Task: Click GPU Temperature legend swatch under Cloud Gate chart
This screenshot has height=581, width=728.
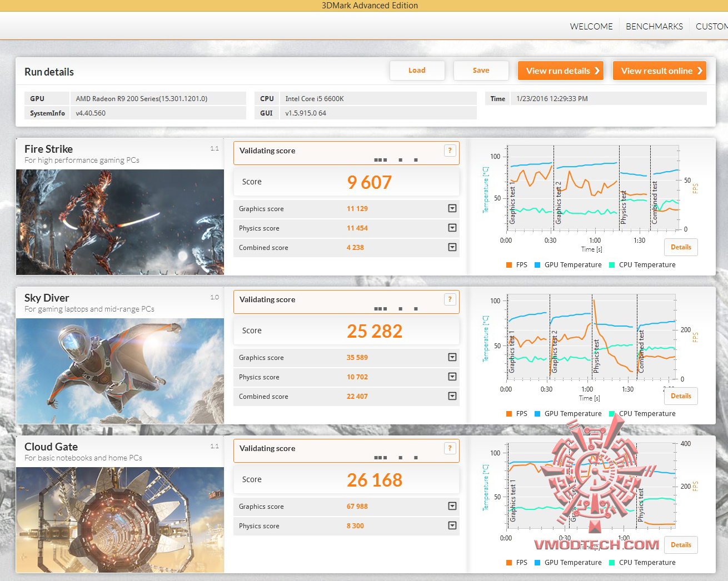Action: click(537, 563)
